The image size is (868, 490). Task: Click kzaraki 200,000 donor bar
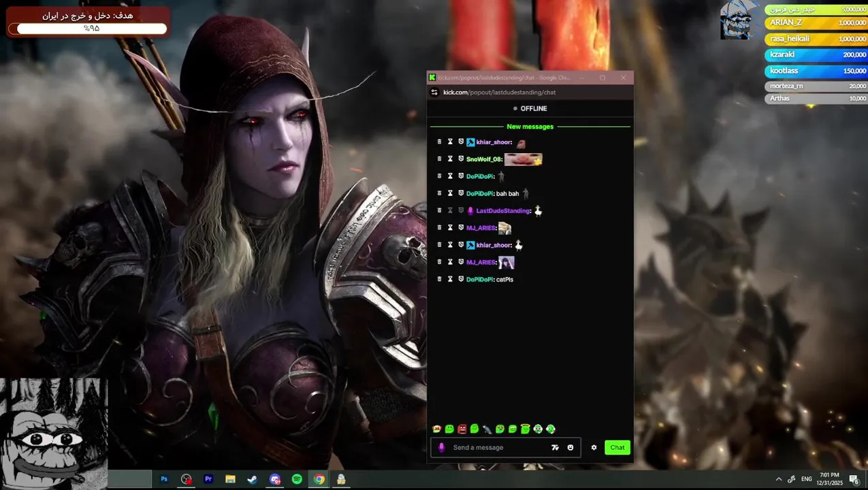pyautogui.click(x=816, y=54)
